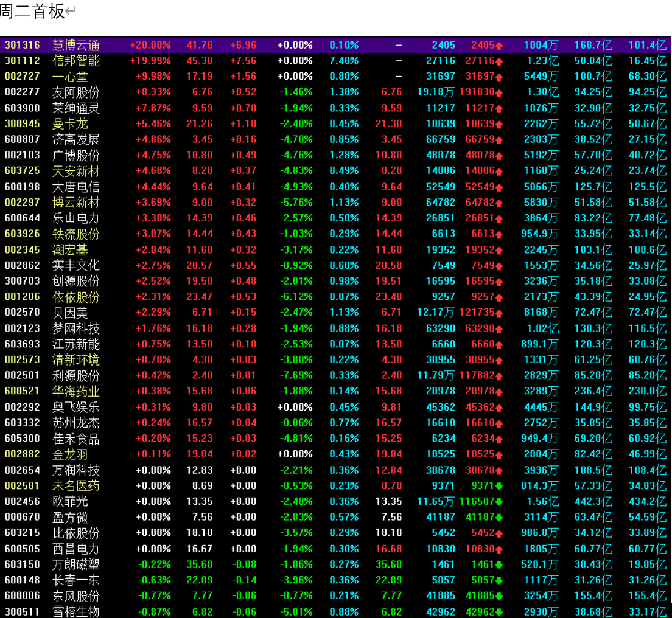
Task: Click red up arrow in 信邦智能 row
Action: (x=499, y=61)
